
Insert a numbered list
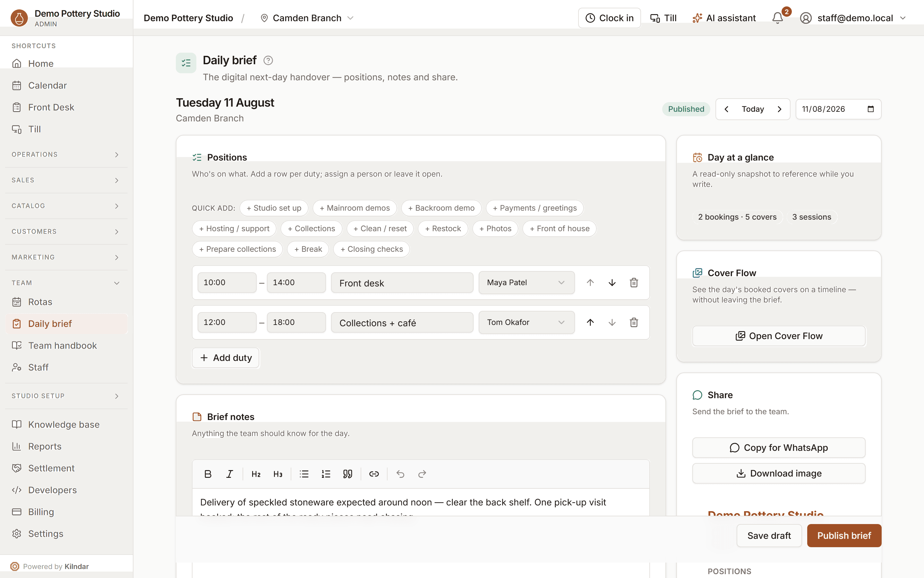click(326, 474)
